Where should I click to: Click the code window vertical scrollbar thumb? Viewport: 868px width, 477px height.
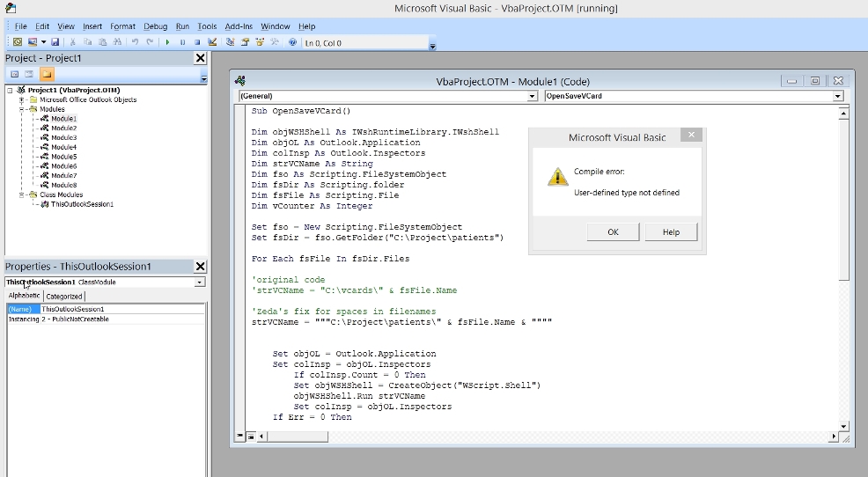[x=843, y=201]
